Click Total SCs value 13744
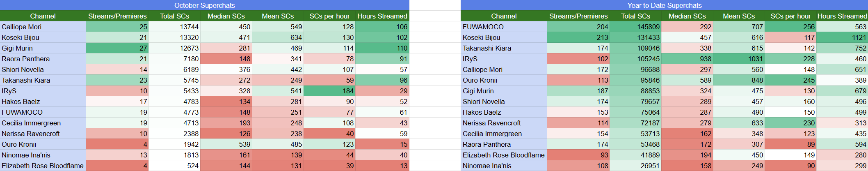Viewport: 868px width, 171px height. tap(174, 27)
